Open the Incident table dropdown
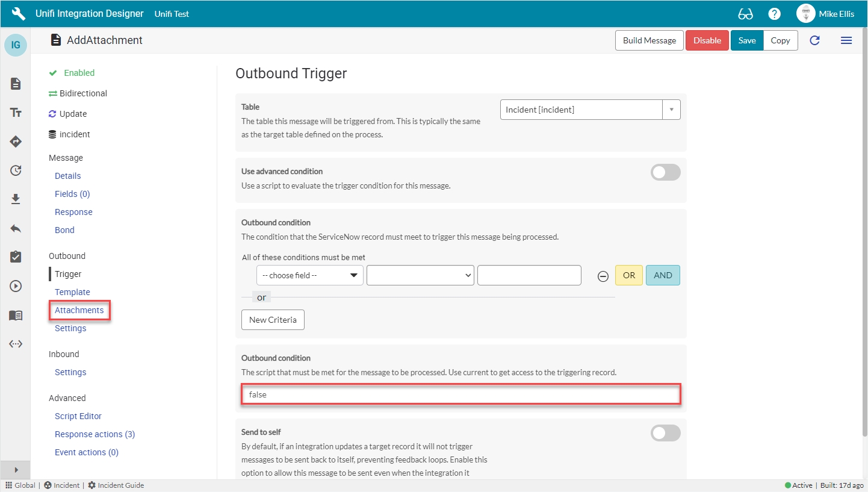Viewport: 868px width, 492px height. 590,110
